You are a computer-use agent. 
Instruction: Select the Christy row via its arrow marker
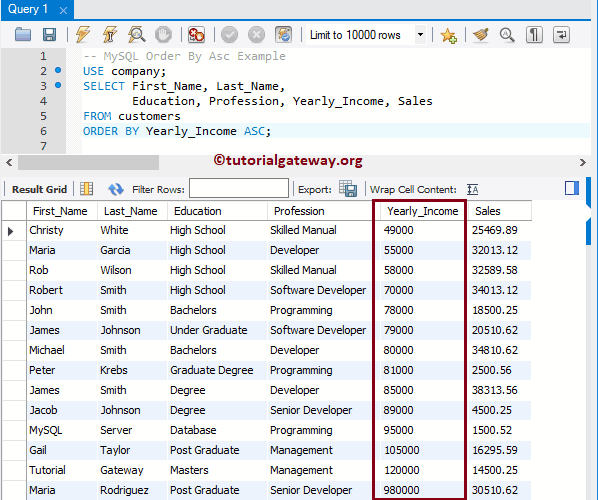point(11,231)
